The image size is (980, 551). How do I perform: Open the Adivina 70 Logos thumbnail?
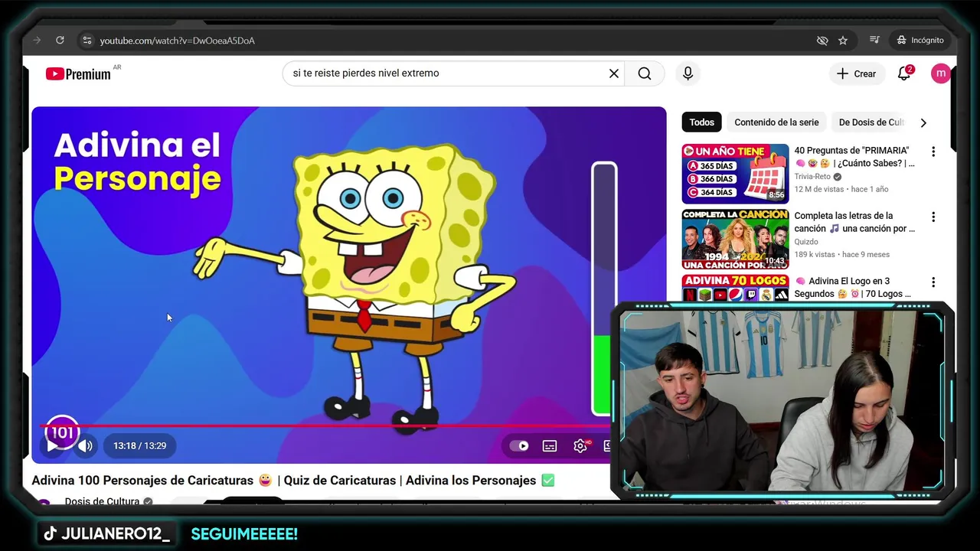(735, 288)
